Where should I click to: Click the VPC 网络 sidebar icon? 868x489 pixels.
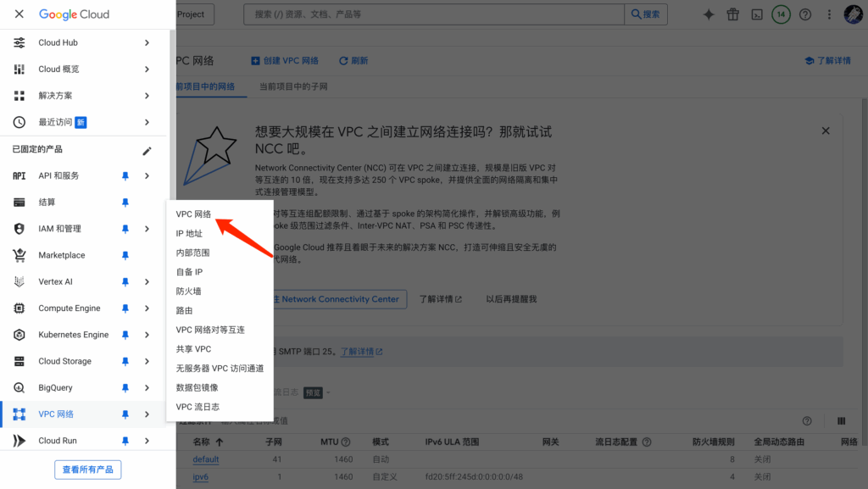(x=19, y=414)
